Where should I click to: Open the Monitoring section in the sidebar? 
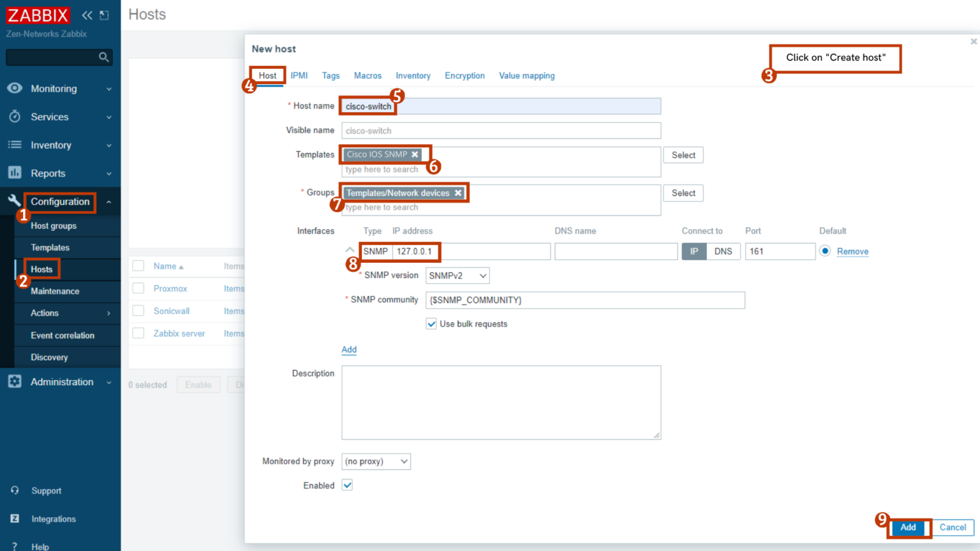pos(54,88)
